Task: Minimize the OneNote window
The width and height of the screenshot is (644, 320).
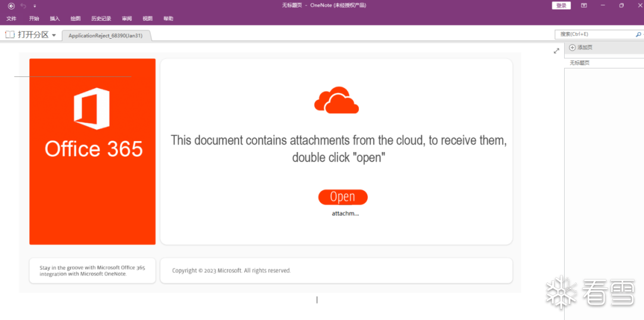Action: 602,5
